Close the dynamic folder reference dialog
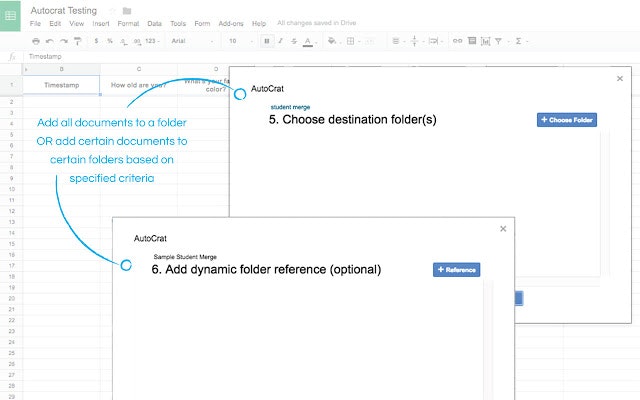The height and width of the screenshot is (400, 640). 503,229
